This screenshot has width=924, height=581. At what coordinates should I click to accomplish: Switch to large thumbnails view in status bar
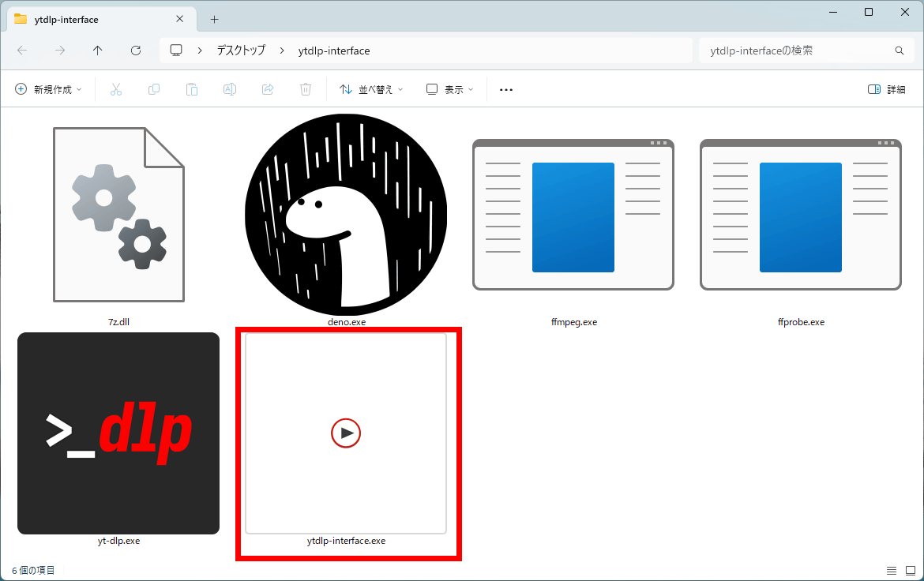910,570
